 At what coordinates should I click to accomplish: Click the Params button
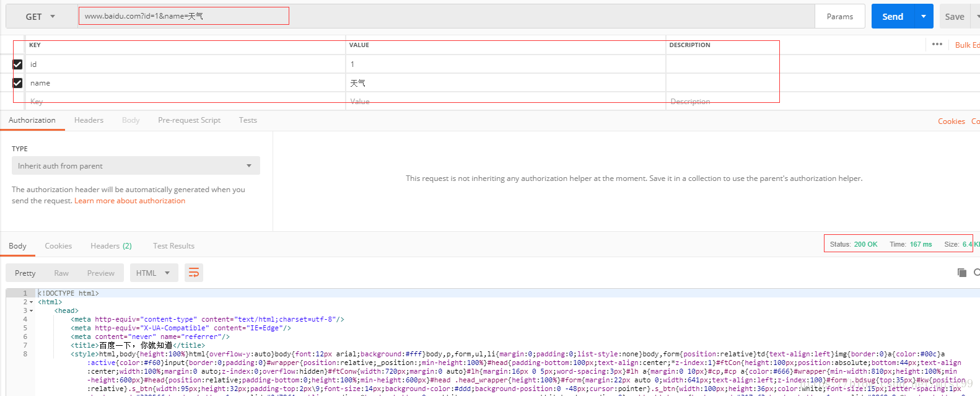[x=839, y=17]
